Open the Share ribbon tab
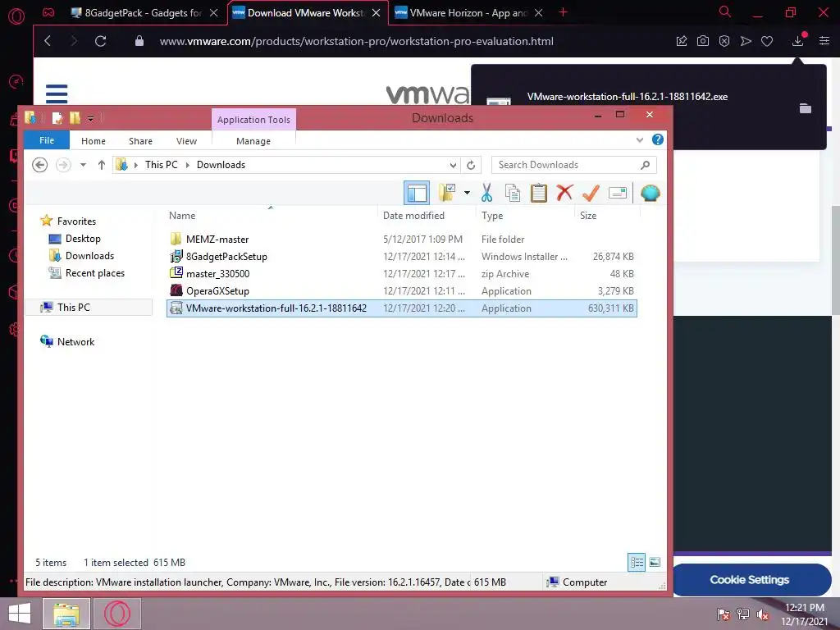Viewport: 840px width, 630px height. 140,141
